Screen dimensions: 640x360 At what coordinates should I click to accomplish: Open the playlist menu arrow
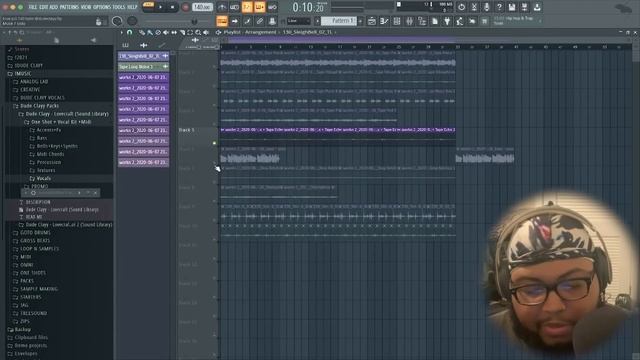coord(121,32)
